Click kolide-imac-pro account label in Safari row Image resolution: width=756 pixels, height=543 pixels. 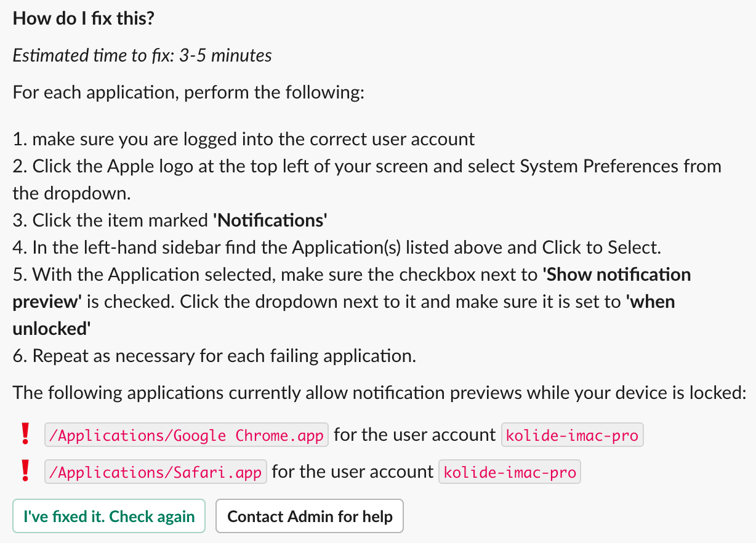point(509,472)
